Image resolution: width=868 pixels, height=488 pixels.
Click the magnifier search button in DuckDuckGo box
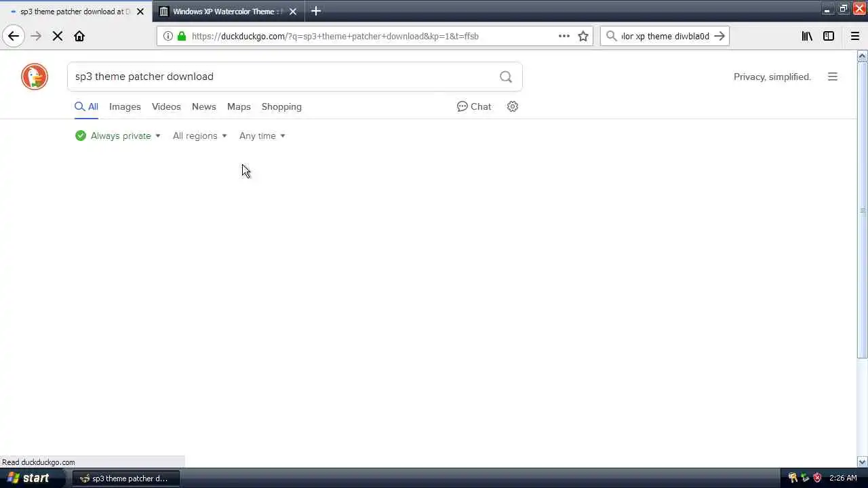[x=506, y=77]
